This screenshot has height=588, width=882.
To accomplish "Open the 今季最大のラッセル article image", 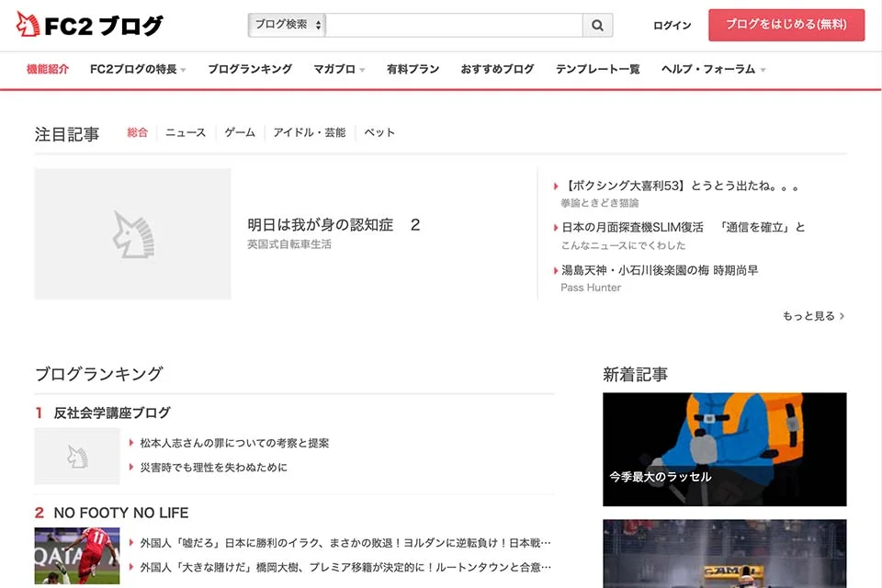I will coord(724,449).
